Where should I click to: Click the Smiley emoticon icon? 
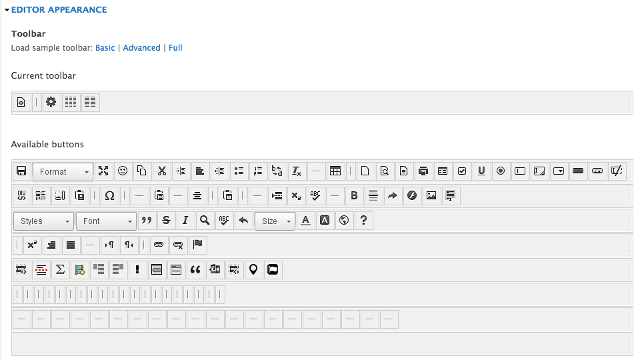coord(123,171)
